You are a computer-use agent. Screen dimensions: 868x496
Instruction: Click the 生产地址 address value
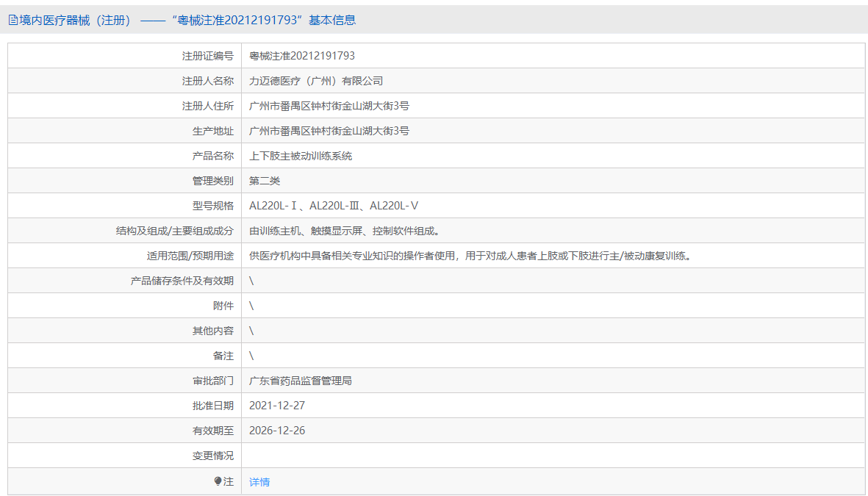click(x=329, y=131)
